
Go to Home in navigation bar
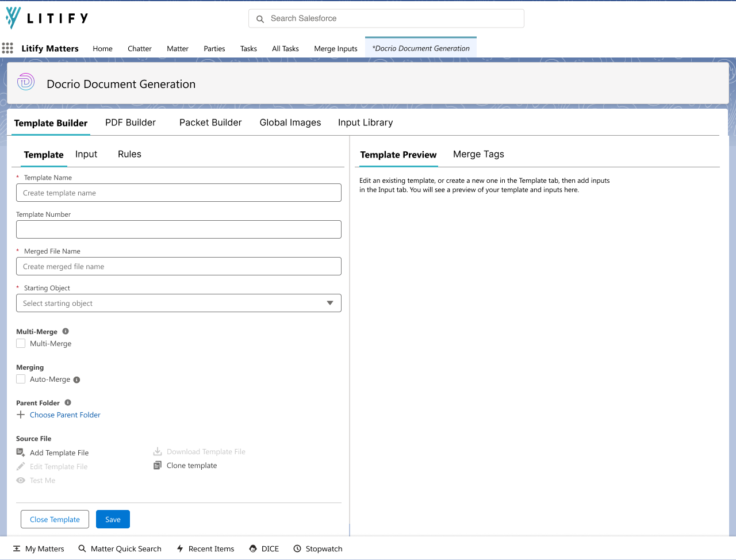tap(103, 49)
